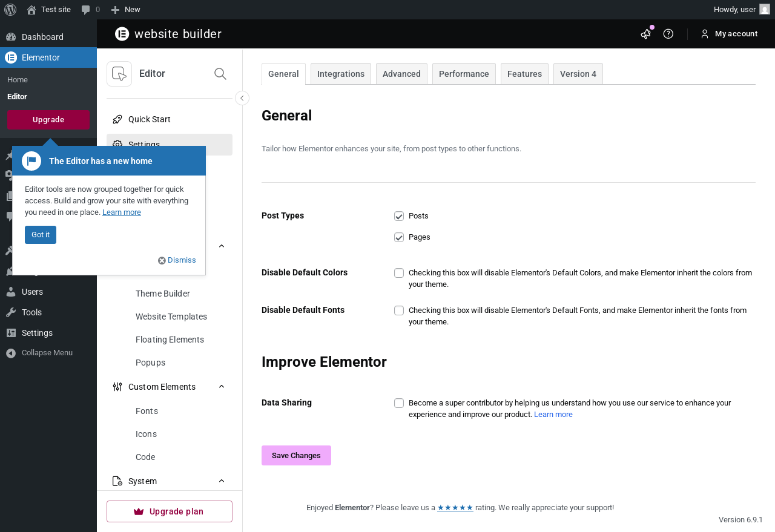Open Icons under Custom Elements
Viewport: 775px width, 532px height.
pyautogui.click(x=146, y=434)
